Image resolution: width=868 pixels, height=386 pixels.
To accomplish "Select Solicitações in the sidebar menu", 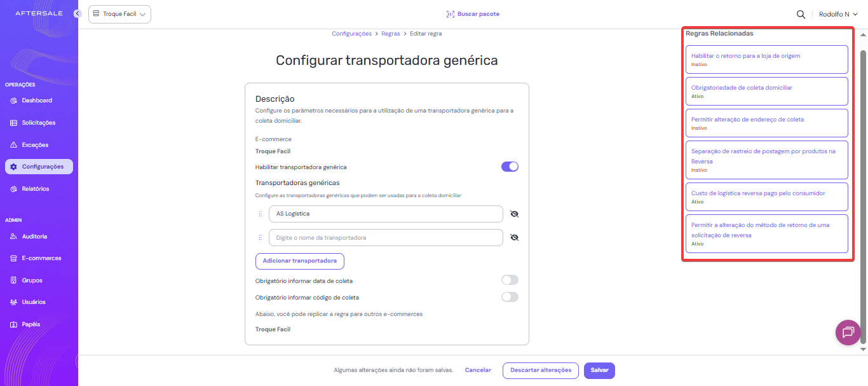I will click(x=38, y=123).
